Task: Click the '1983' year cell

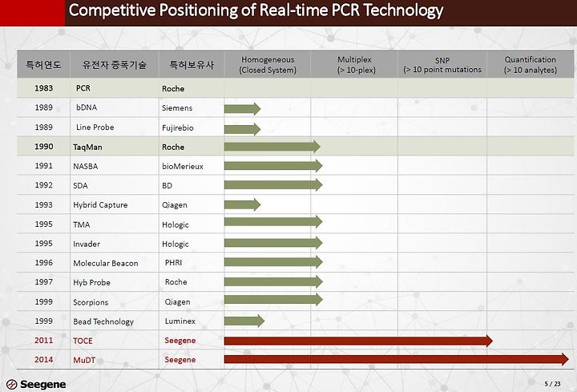Action: point(44,88)
